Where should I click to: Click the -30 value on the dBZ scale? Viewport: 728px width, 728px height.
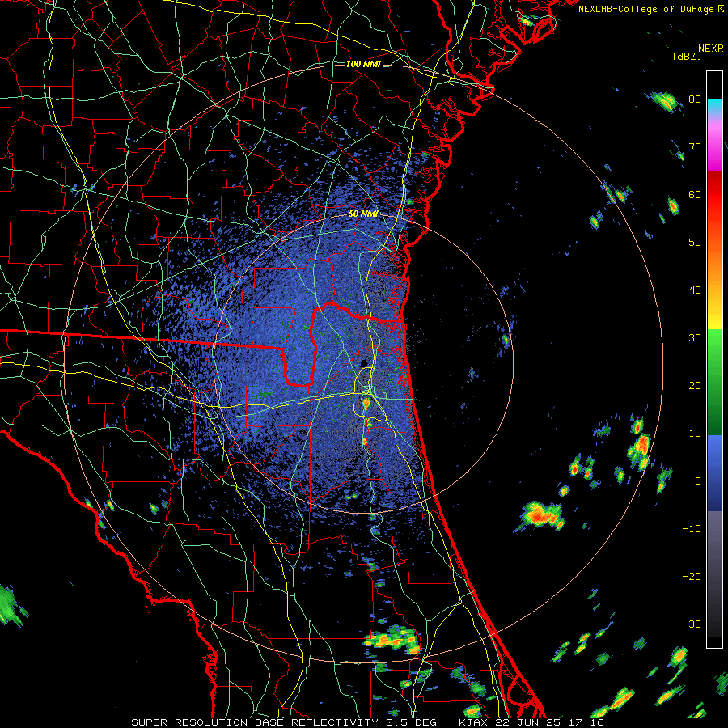(692, 624)
